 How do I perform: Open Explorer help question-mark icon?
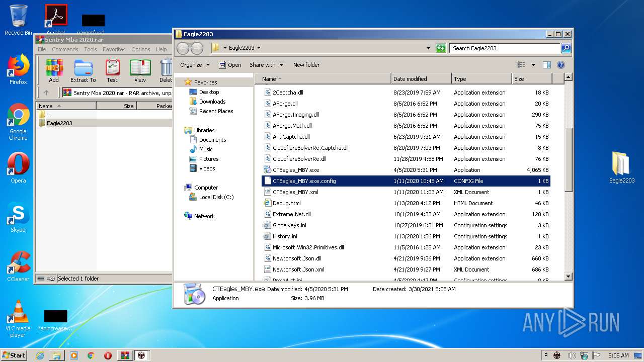pyautogui.click(x=561, y=65)
